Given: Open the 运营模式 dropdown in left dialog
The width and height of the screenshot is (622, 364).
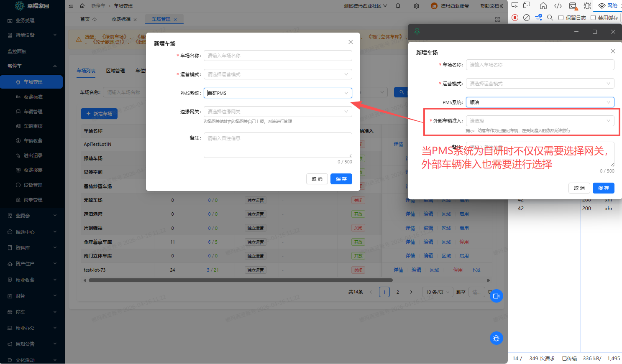Looking at the screenshot, I should point(278,74).
